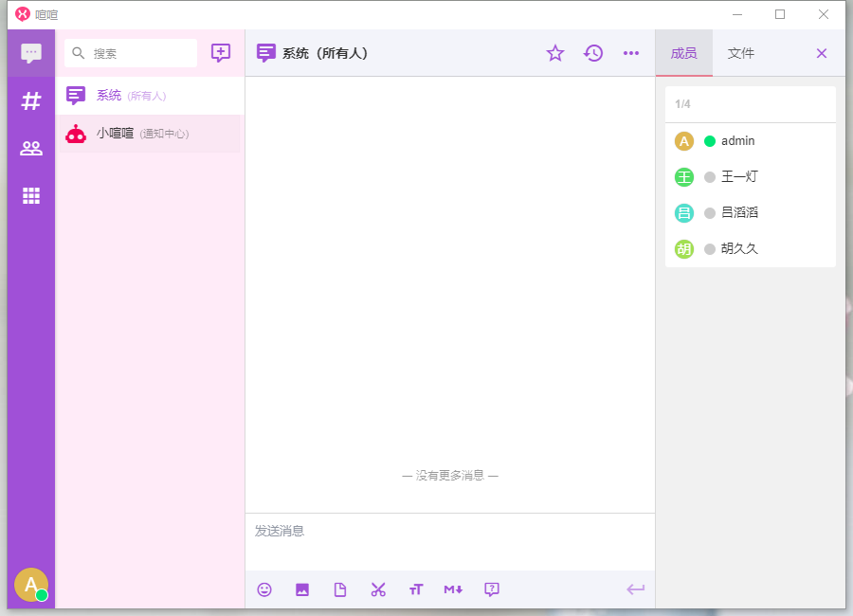Screen dimensions: 853x616
Task: Switch to the 文件 tab
Action: click(741, 53)
